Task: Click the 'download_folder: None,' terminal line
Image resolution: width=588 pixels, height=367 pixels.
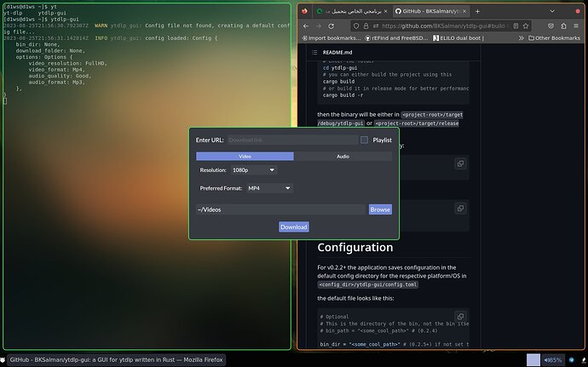Action: point(50,50)
